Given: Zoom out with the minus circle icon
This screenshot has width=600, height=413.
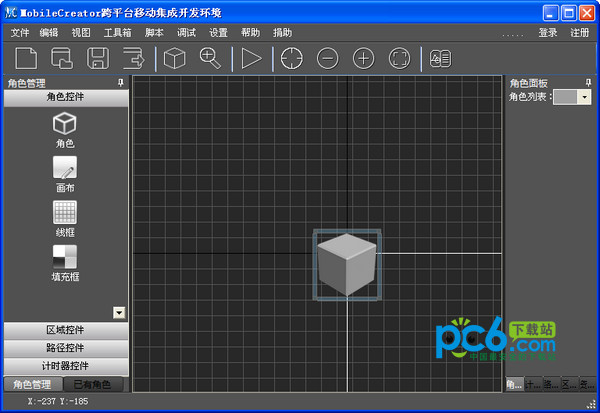Looking at the screenshot, I should coord(328,59).
